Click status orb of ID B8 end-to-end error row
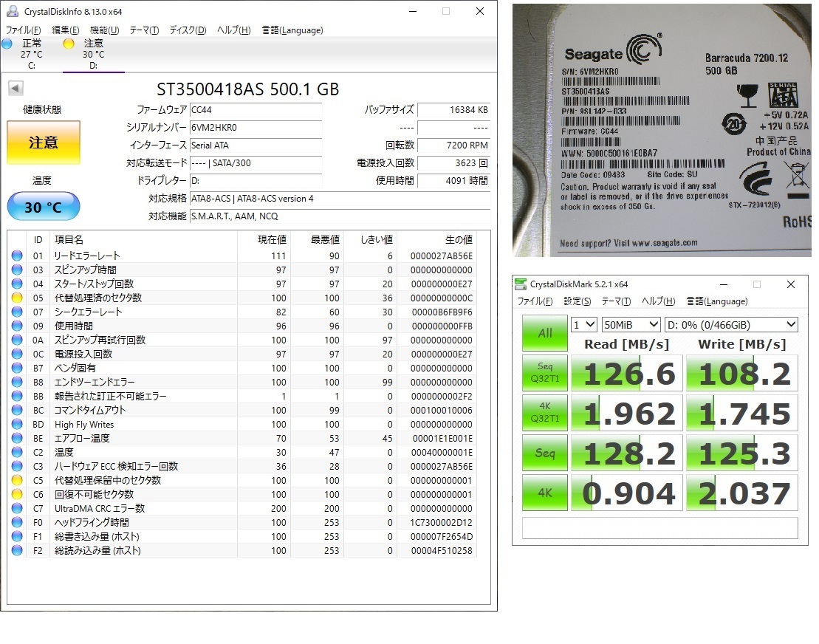 17,382
